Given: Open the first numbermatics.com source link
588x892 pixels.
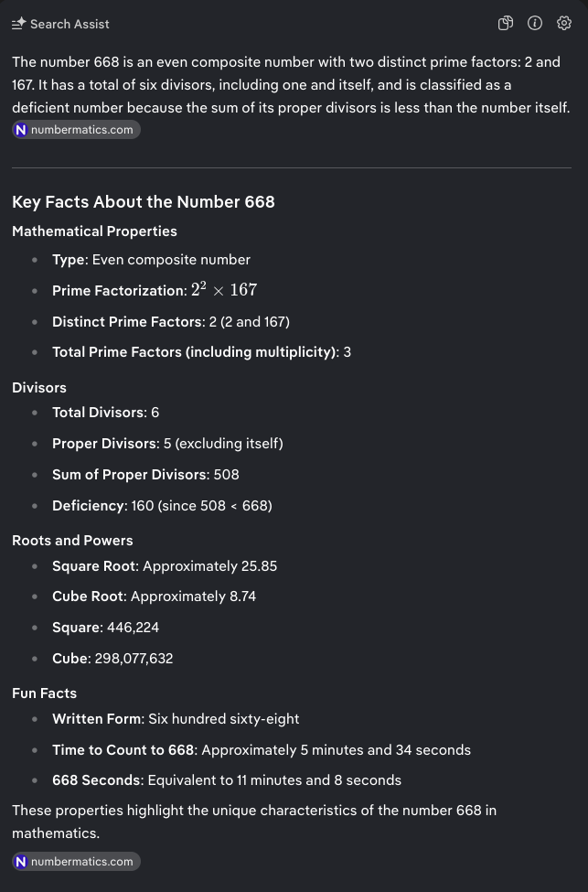Looking at the screenshot, I should tap(81, 130).
